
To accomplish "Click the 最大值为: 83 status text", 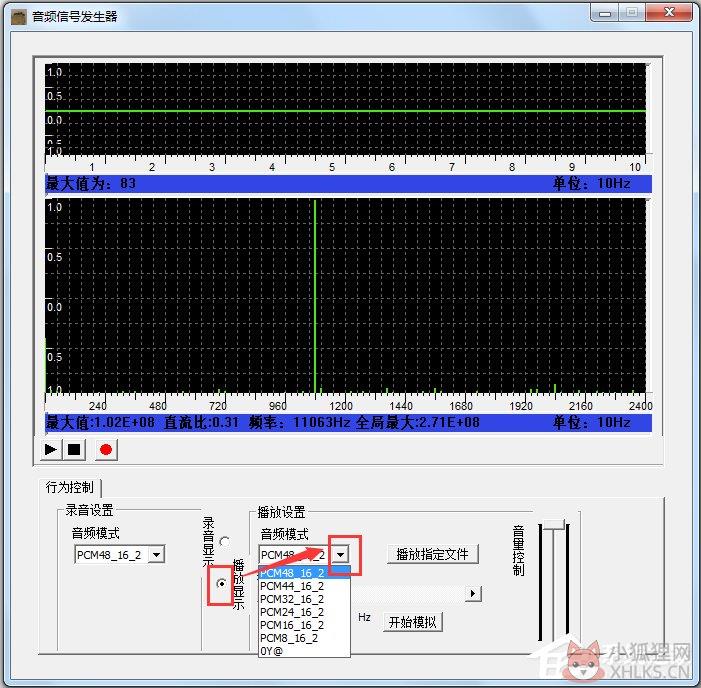I will pyautogui.click(x=91, y=183).
